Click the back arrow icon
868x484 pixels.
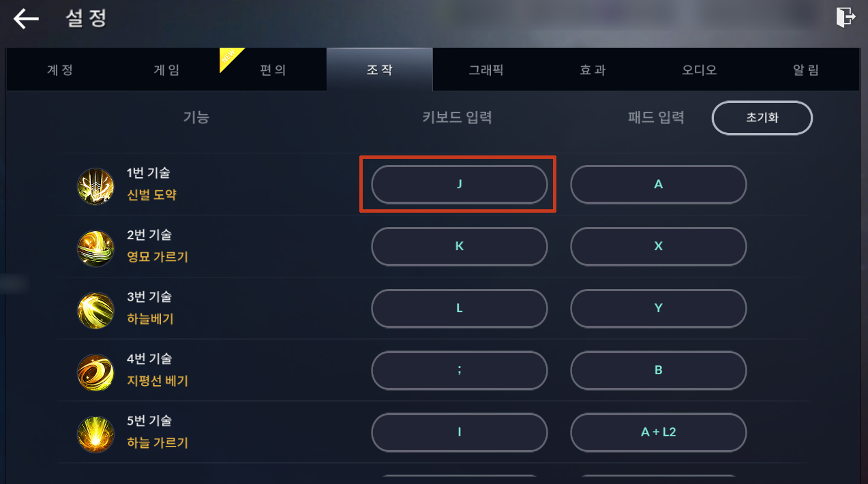[26, 18]
